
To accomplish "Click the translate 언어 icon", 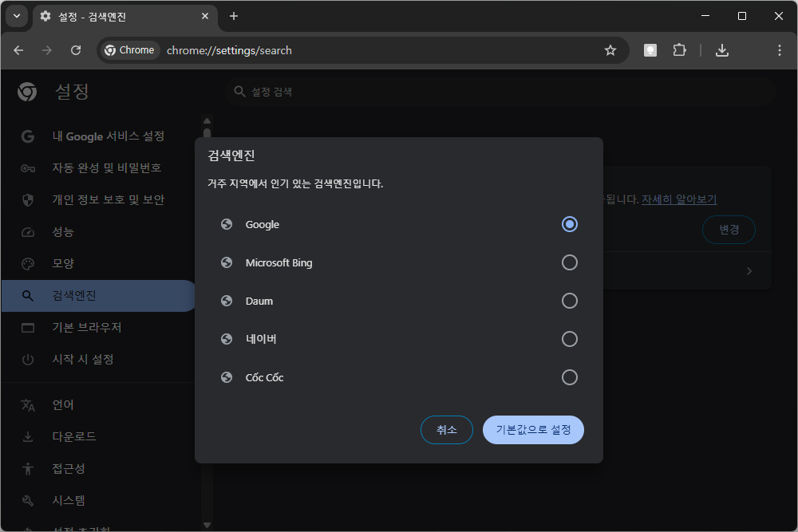I will pyautogui.click(x=28, y=405).
